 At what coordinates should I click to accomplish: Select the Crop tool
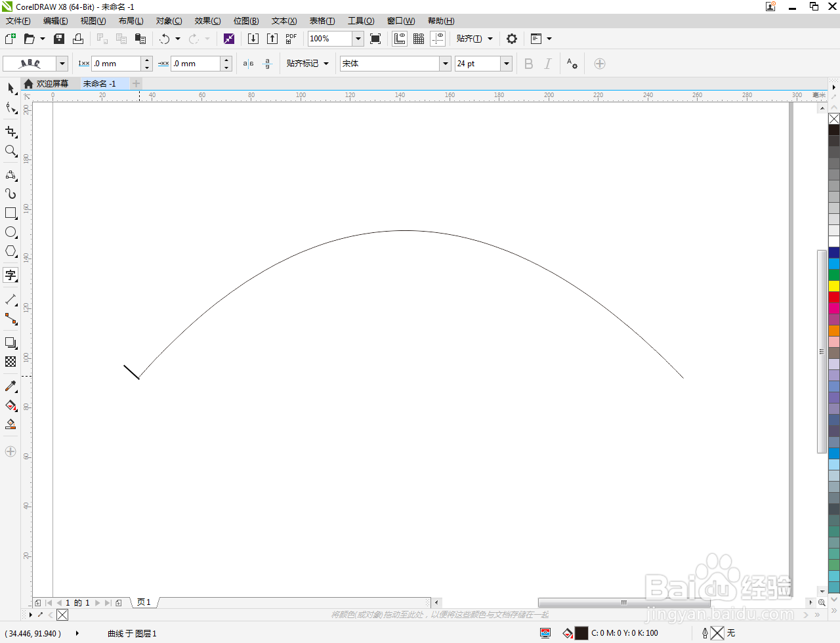10,132
